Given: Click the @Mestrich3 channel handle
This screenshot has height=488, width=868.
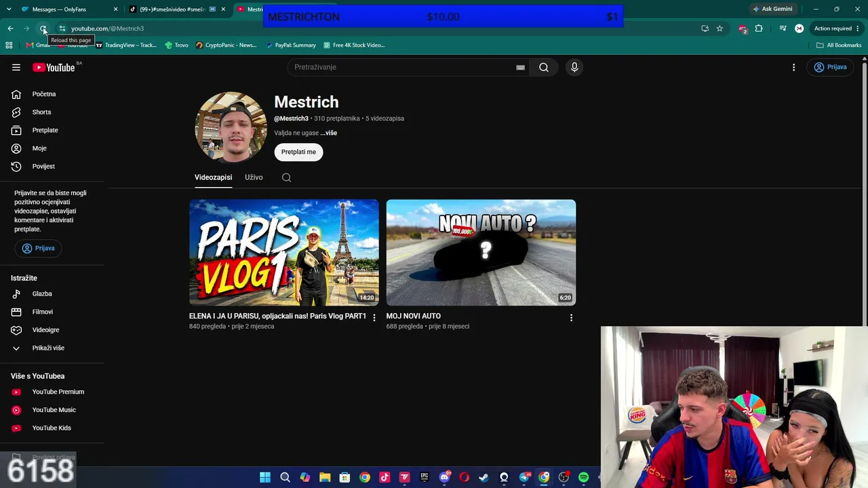Looking at the screenshot, I should (291, 119).
